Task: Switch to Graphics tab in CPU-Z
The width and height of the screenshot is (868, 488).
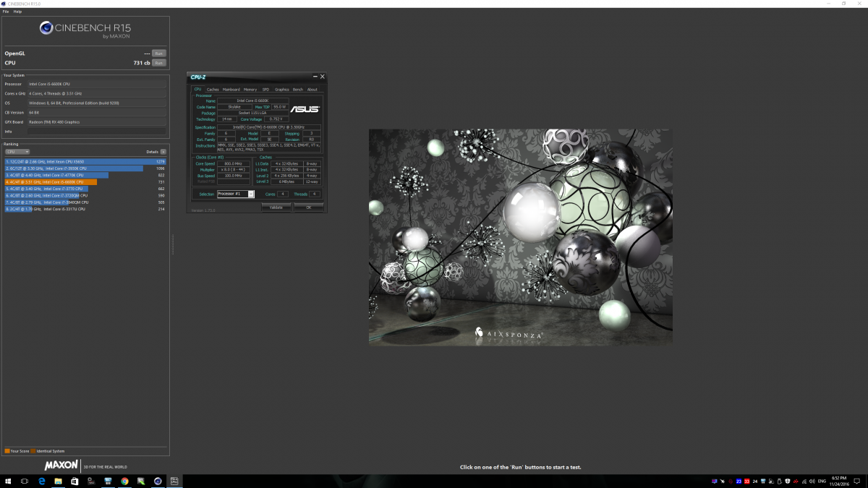Action: [x=281, y=90]
